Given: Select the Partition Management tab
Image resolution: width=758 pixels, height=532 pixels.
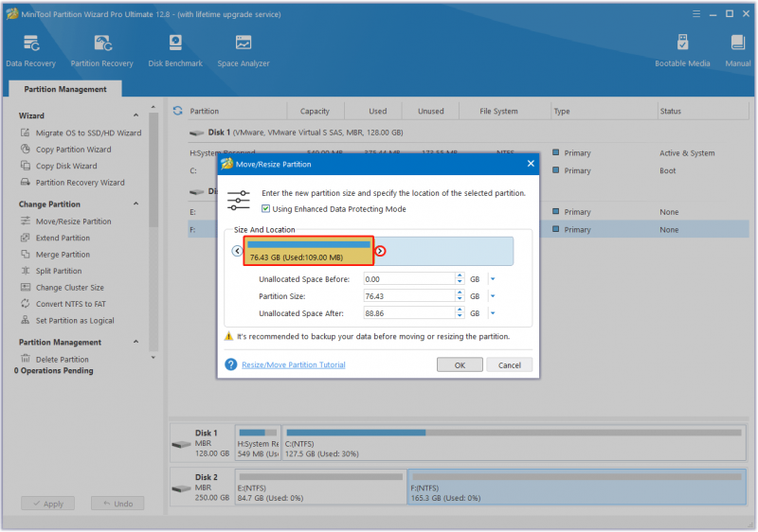Looking at the screenshot, I should [x=65, y=89].
